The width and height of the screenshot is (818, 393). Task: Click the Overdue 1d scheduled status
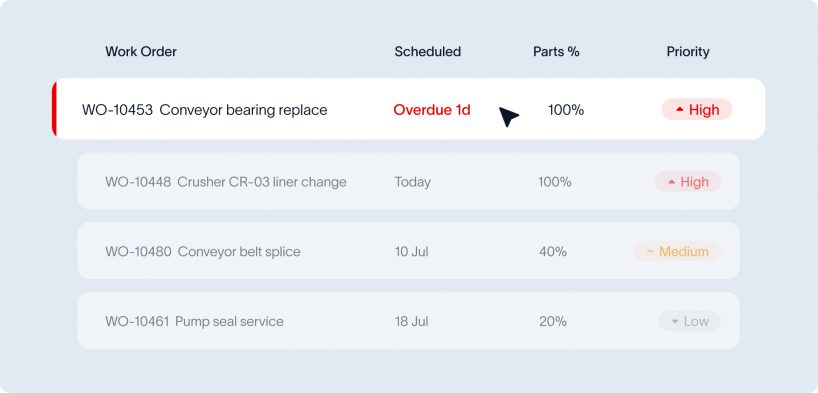[x=432, y=110]
